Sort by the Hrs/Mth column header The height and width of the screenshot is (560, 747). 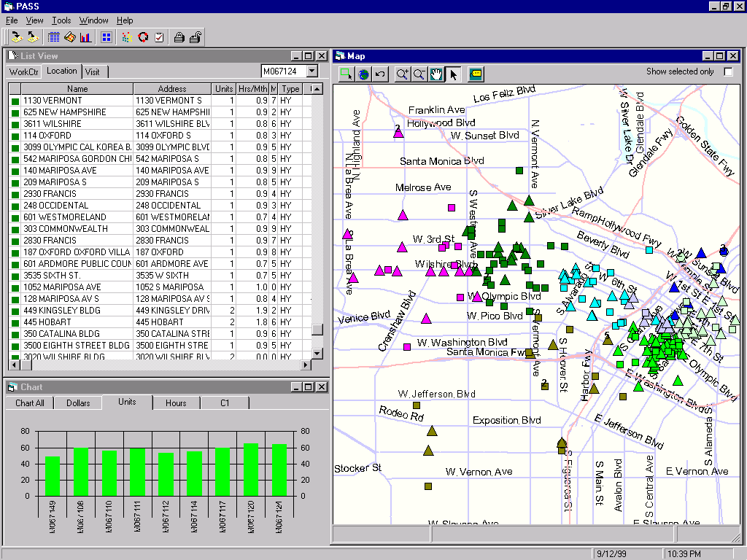(x=252, y=88)
